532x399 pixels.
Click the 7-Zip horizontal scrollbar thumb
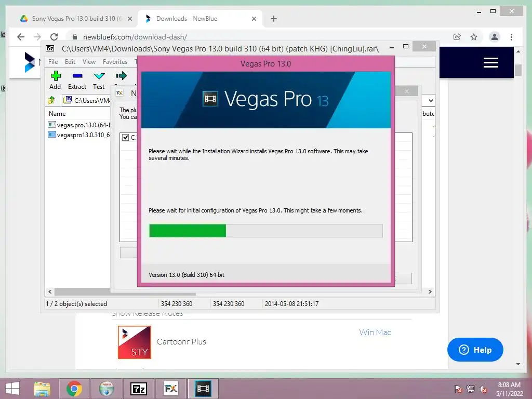(125, 292)
